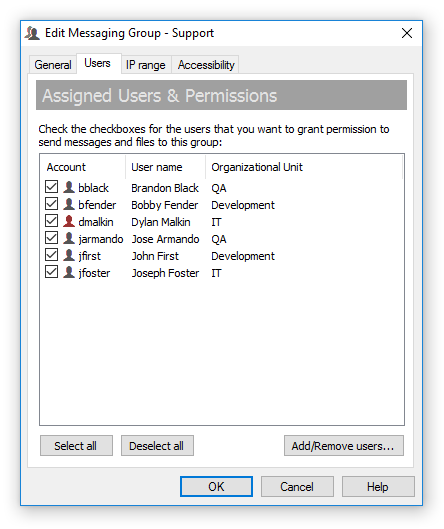Toggle the dmalkin account checkbox
The image size is (444, 529).
(x=51, y=221)
